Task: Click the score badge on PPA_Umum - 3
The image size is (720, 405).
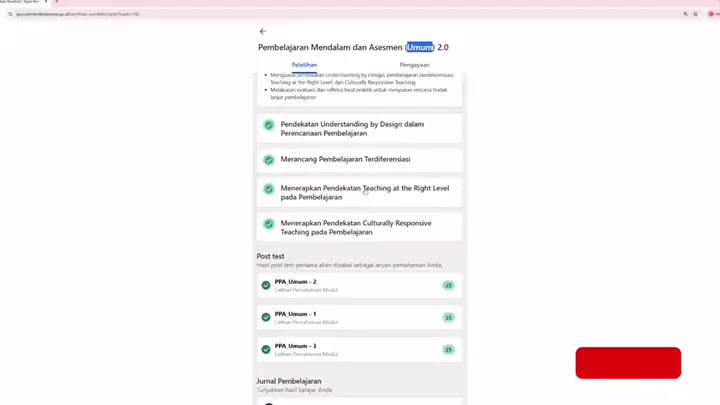Action: click(448, 349)
